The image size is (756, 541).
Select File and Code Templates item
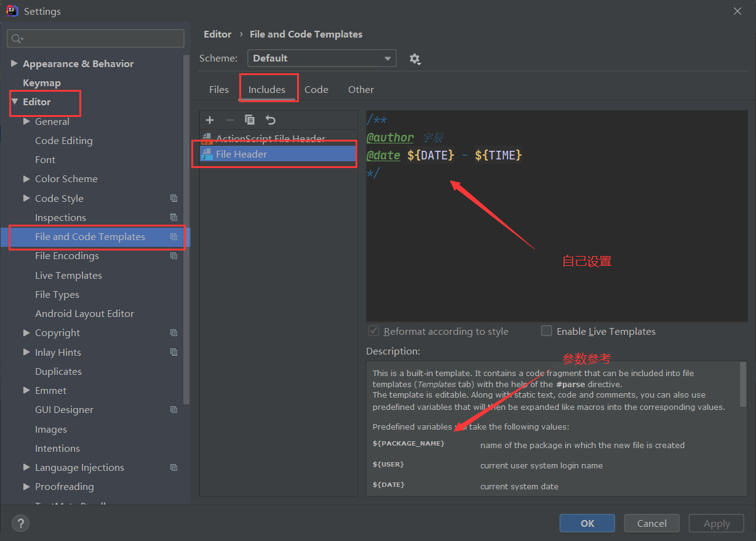click(95, 237)
